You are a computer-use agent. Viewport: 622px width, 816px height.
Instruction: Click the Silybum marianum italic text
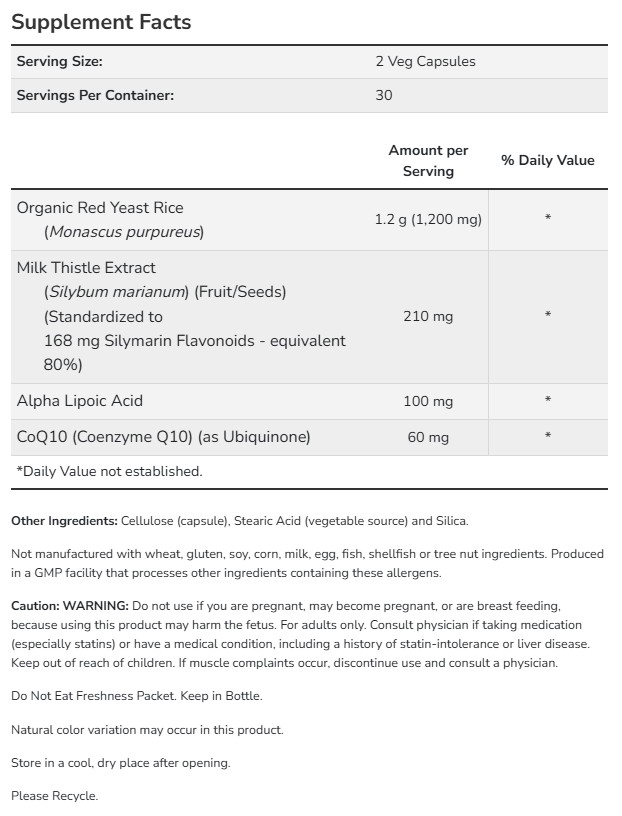118,292
